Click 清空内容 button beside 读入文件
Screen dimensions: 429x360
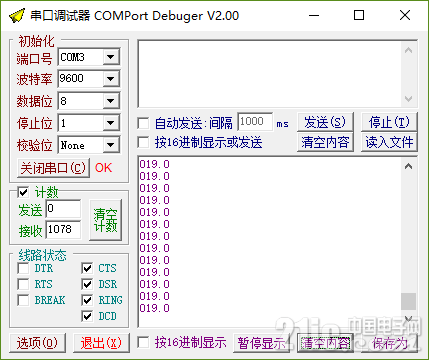tap(325, 142)
